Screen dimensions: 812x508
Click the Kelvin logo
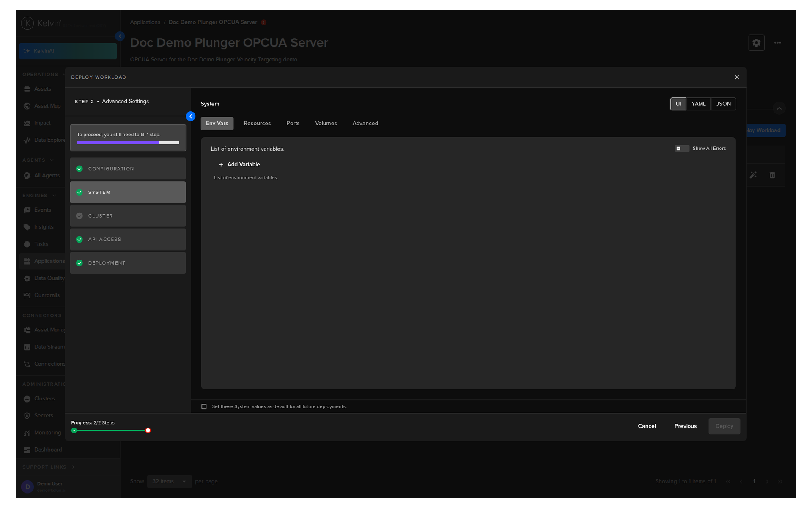click(x=41, y=23)
